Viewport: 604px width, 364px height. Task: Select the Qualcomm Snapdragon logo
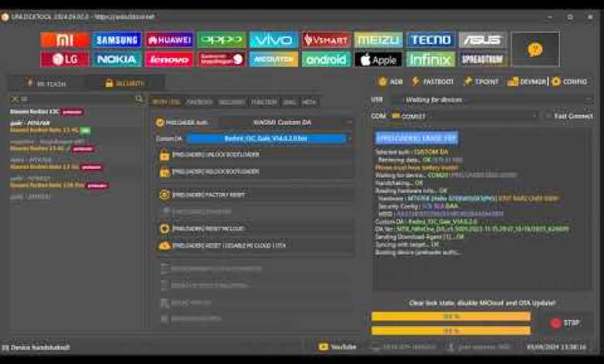click(221, 60)
